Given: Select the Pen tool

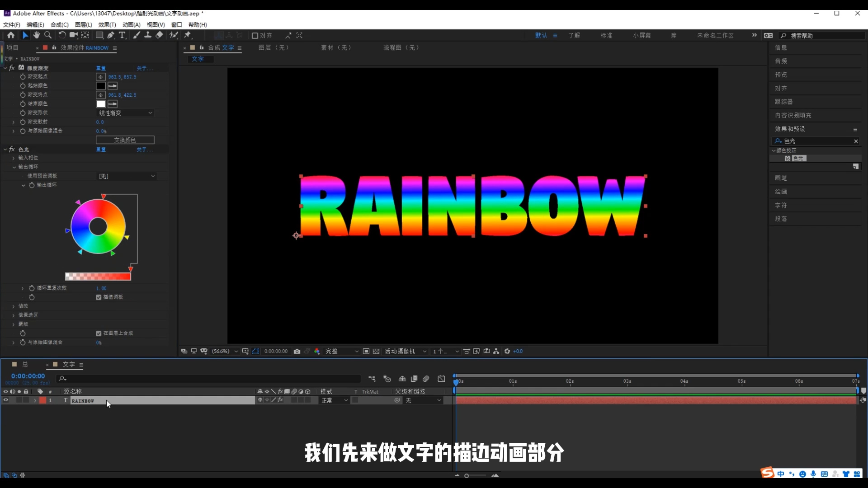Looking at the screenshot, I should [x=111, y=35].
